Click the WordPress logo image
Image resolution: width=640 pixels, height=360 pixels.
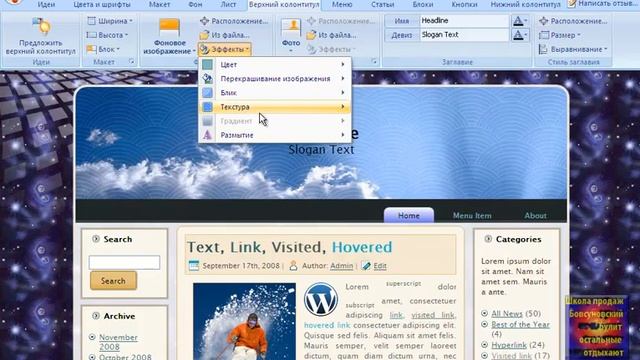[x=321, y=300]
